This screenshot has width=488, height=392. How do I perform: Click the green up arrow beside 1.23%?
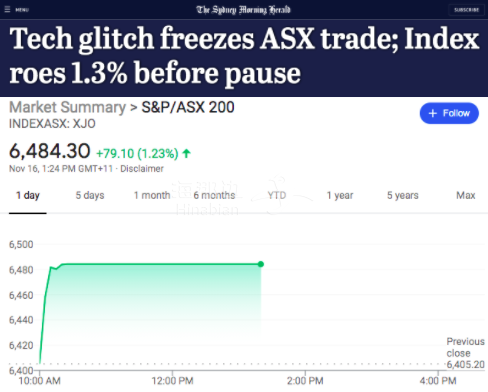[x=187, y=154]
